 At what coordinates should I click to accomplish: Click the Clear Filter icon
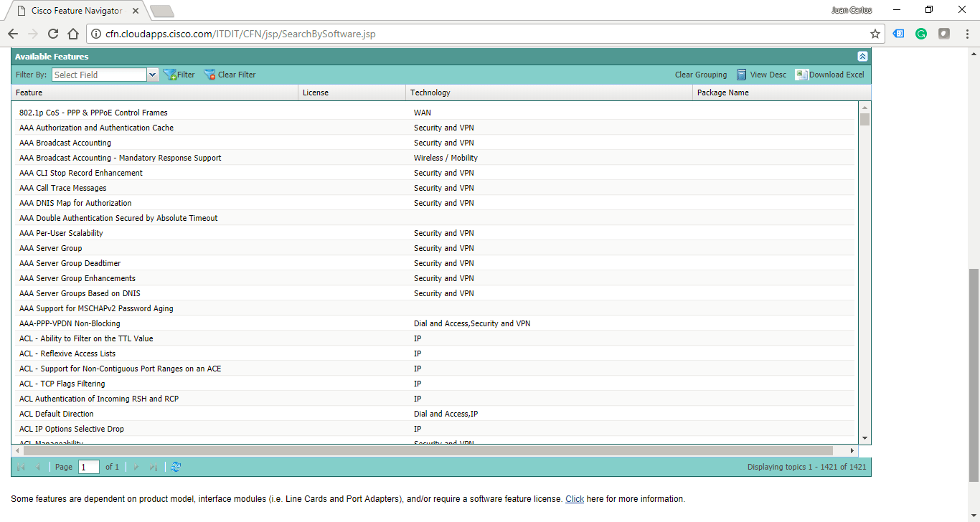coord(210,74)
